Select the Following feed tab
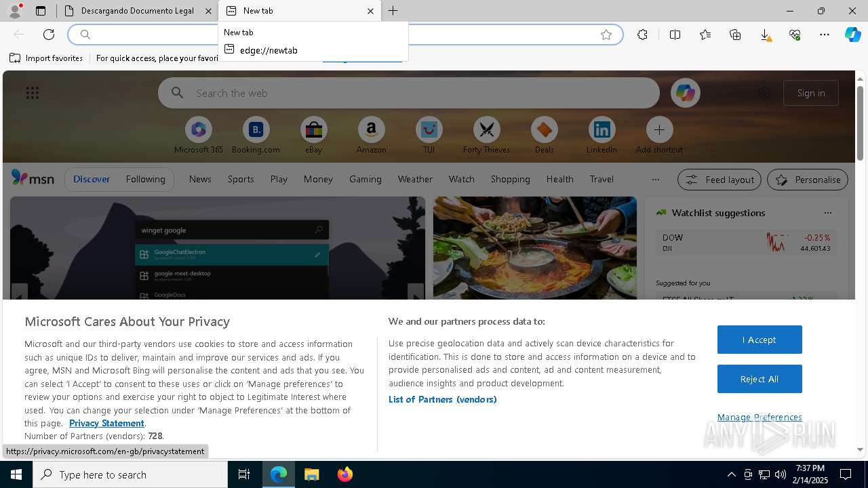This screenshot has height=488, width=868. [145, 179]
